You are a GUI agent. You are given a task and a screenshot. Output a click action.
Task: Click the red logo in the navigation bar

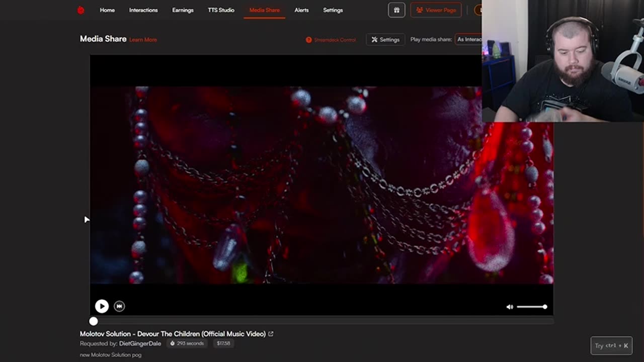point(80,10)
